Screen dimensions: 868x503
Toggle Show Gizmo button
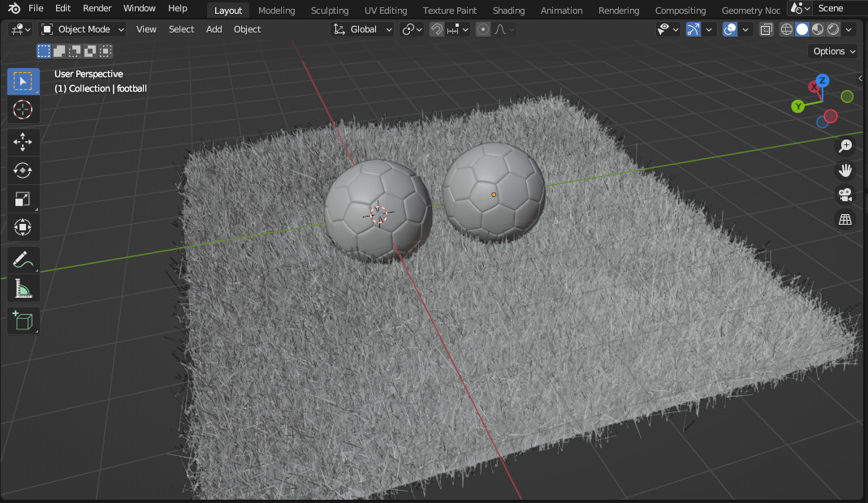693,29
